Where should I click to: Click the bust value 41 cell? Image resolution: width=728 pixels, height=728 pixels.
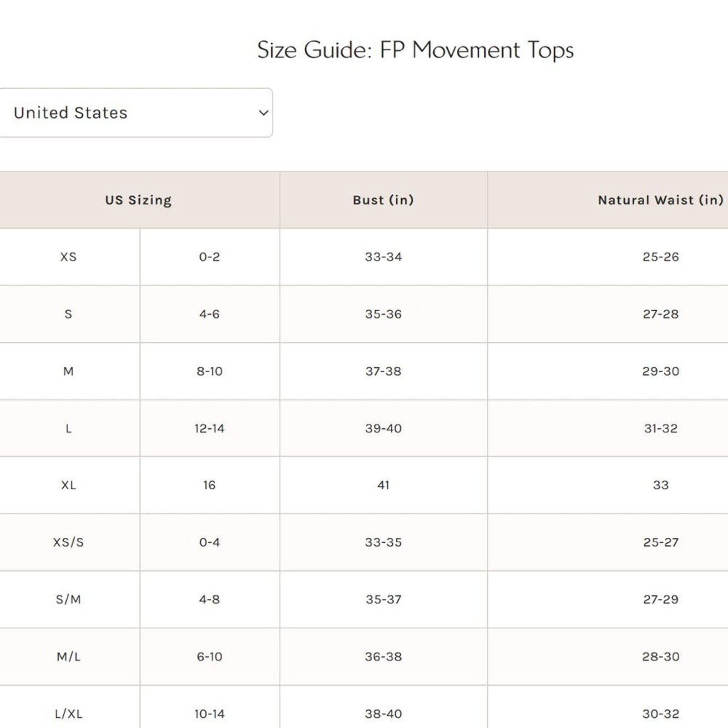click(383, 485)
